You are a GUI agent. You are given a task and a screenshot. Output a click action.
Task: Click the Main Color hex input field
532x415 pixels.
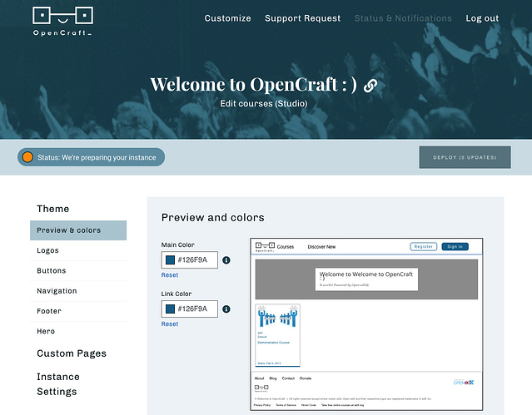point(190,260)
